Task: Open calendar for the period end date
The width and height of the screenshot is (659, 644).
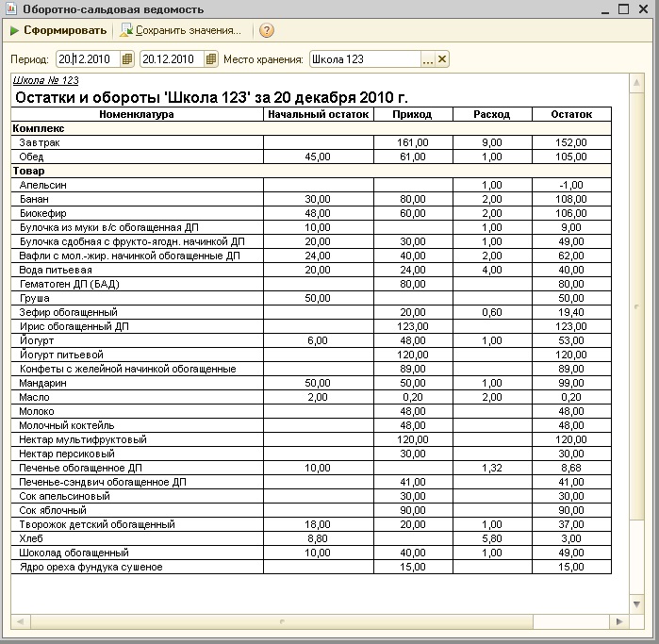Action: coord(211,59)
